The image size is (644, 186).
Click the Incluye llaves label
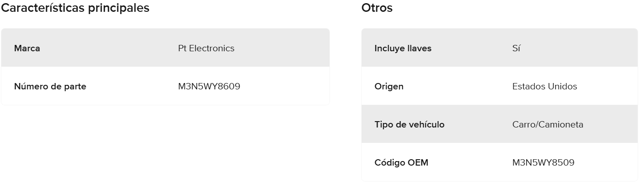coord(403,48)
